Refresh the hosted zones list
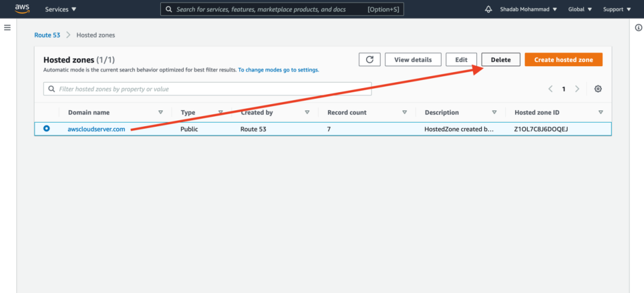The image size is (644, 293). (370, 60)
